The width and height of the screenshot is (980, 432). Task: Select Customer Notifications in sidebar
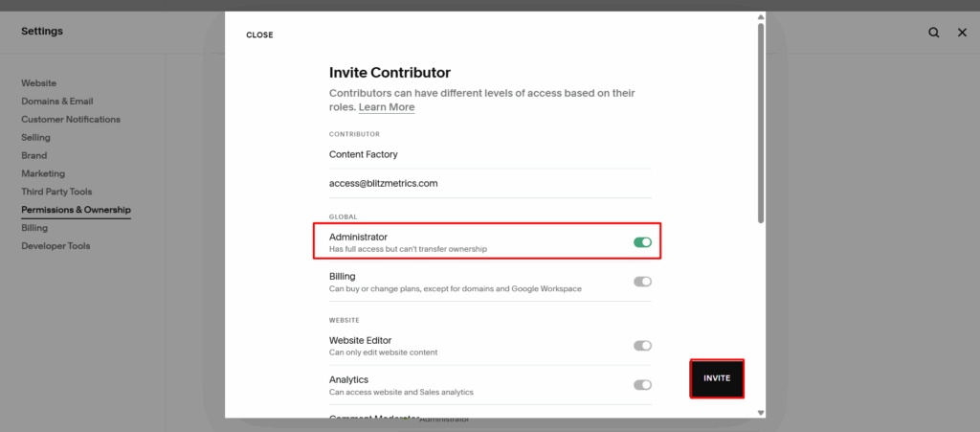click(x=71, y=120)
